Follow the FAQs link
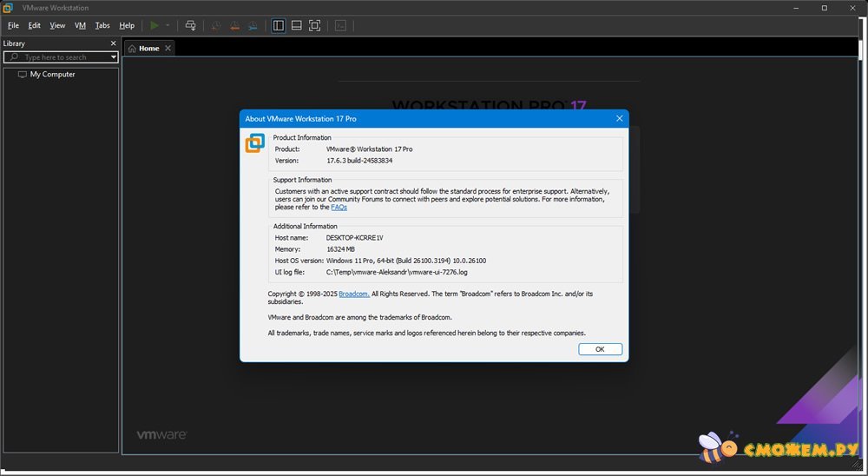The width and height of the screenshot is (868, 476). (339, 208)
